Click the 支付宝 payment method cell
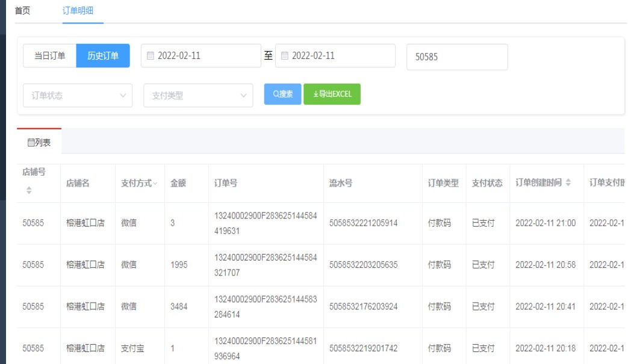628x364 pixels. pyautogui.click(x=132, y=348)
